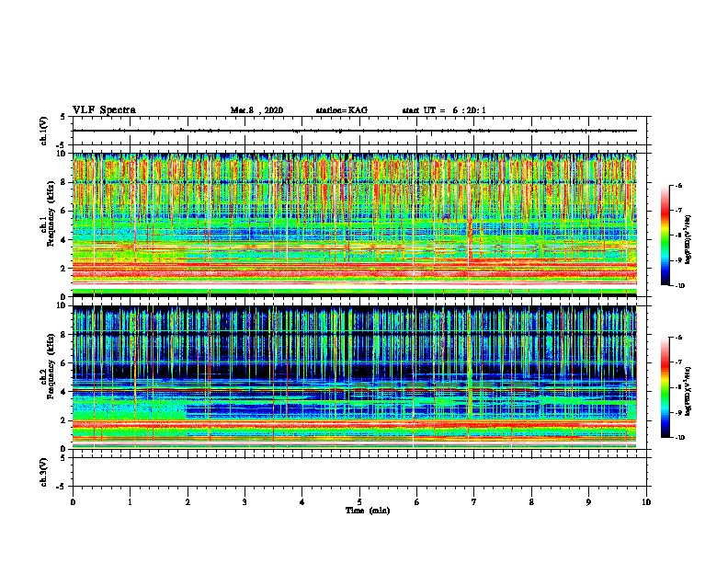The width and height of the screenshot is (728, 563).
Task: Click the "Mar.8 , 2020" date label
Action: tap(256, 110)
